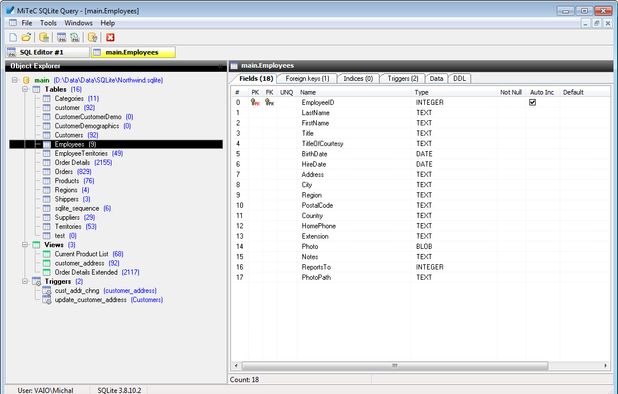Select the Fields (18) tab
Viewport: 618px width, 394px height.
[x=256, y=78]
